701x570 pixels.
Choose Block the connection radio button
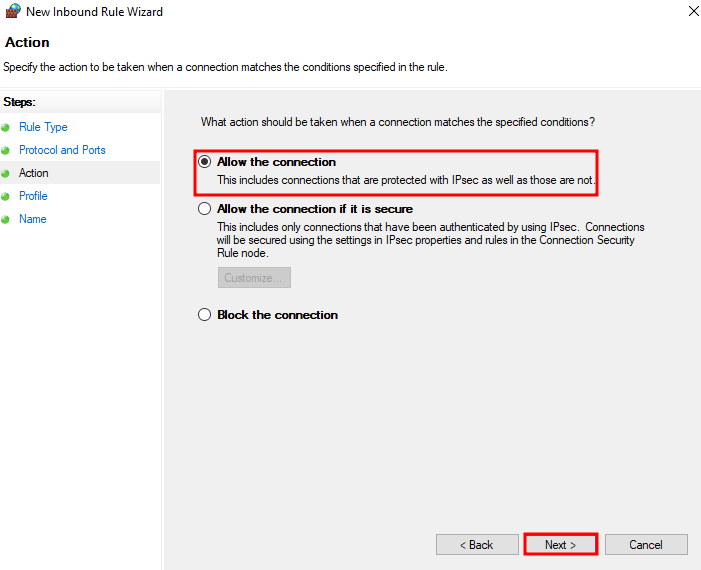tap(204, 315)
